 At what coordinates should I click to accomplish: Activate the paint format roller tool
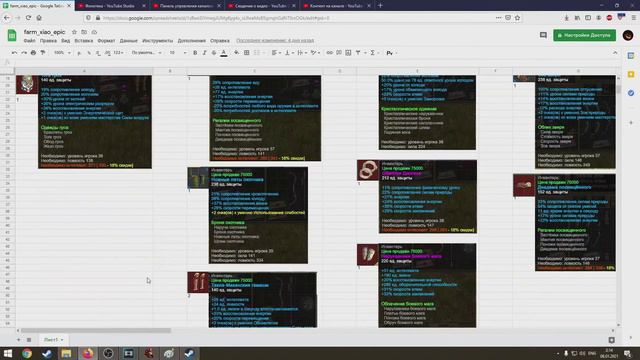pos(43,53)
